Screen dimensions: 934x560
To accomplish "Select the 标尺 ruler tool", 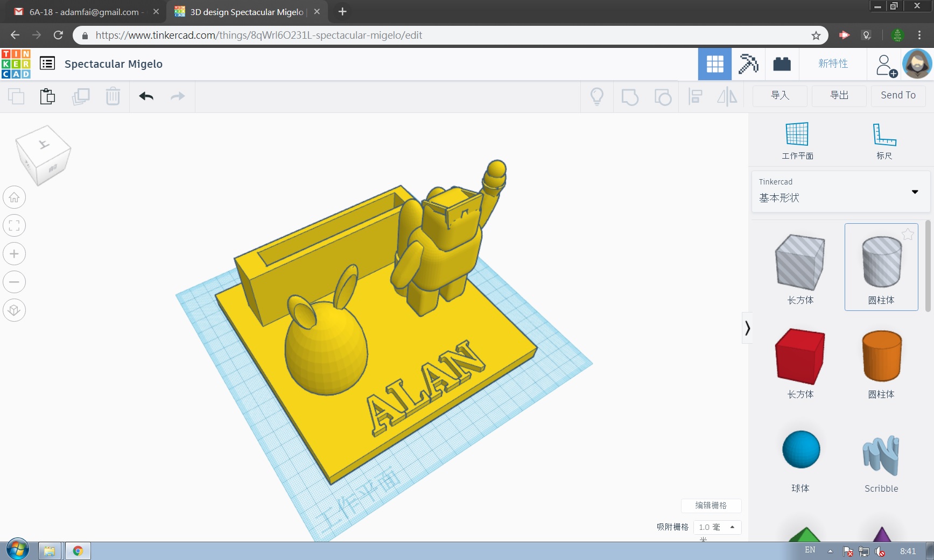I will [x=884, y=141].
